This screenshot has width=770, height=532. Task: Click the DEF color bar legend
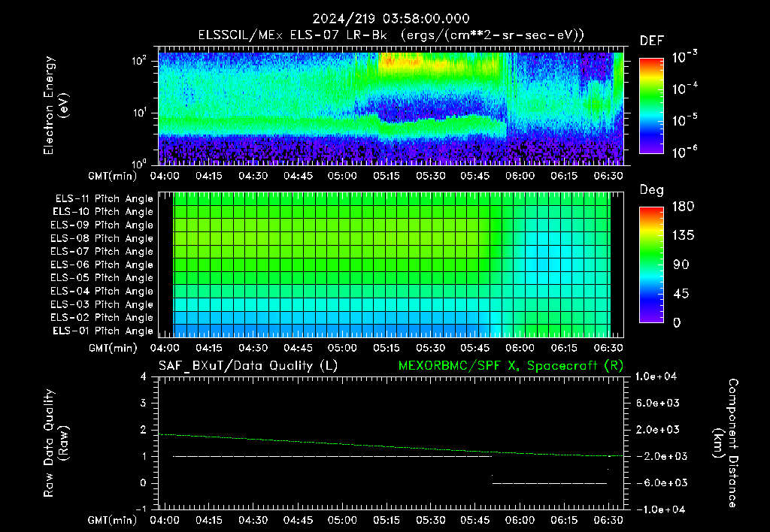(x=651, y=105)
